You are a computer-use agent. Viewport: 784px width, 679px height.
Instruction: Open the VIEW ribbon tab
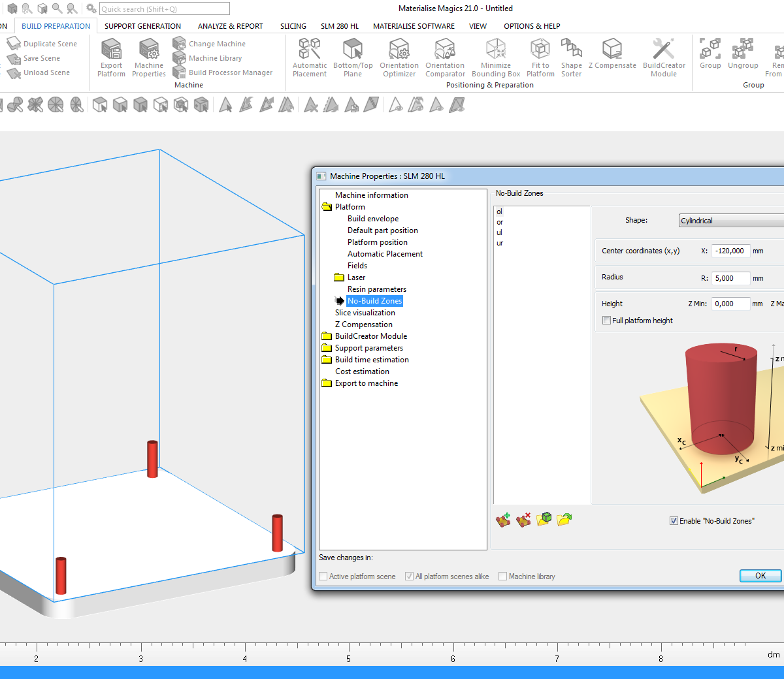[478, 26]
